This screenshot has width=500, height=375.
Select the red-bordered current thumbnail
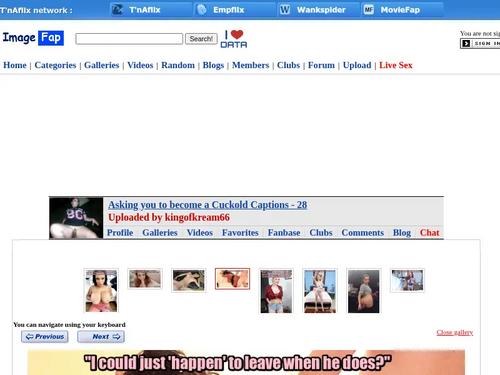coord(232,279)
